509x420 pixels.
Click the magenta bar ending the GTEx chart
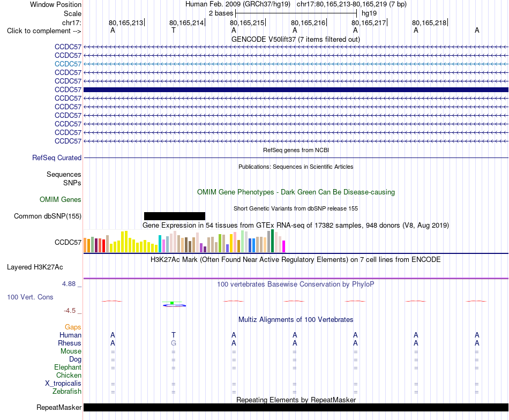(284, 246)
